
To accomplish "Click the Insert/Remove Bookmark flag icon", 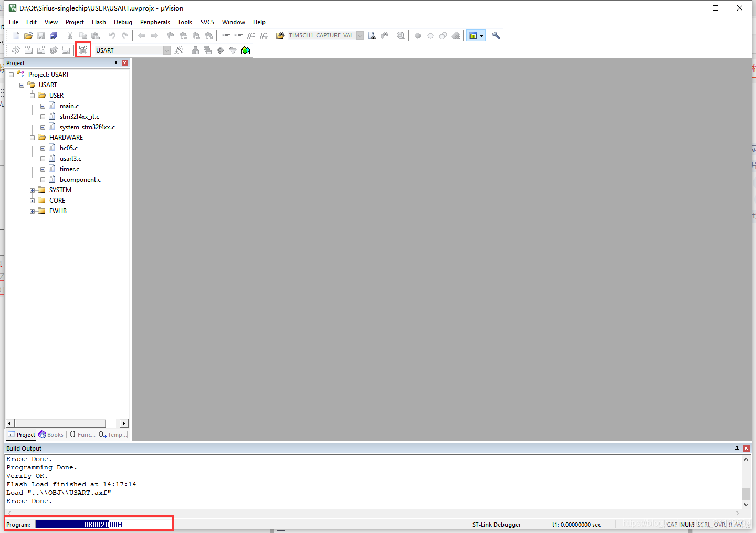I will [x=171, y=36].
